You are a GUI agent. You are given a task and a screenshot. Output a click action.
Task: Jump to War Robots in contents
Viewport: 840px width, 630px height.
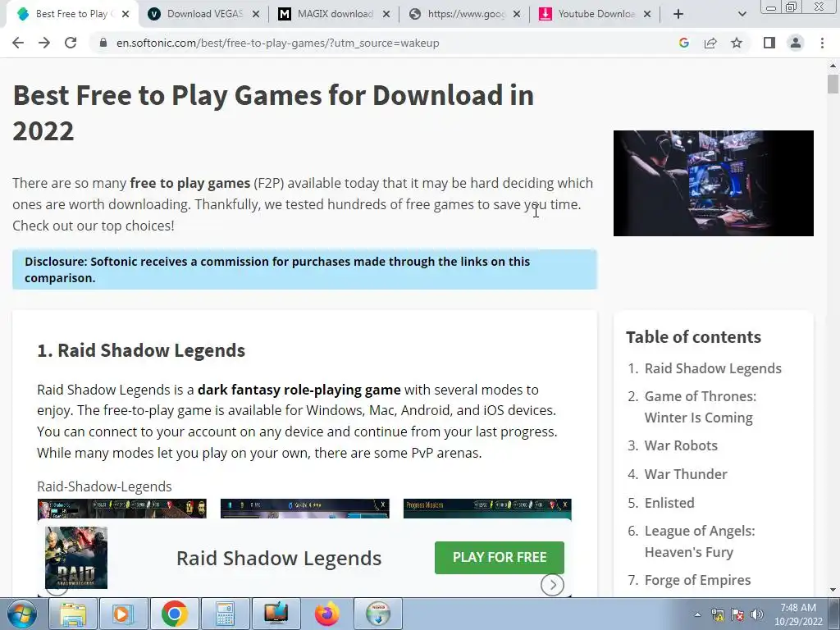coord(681,445)
